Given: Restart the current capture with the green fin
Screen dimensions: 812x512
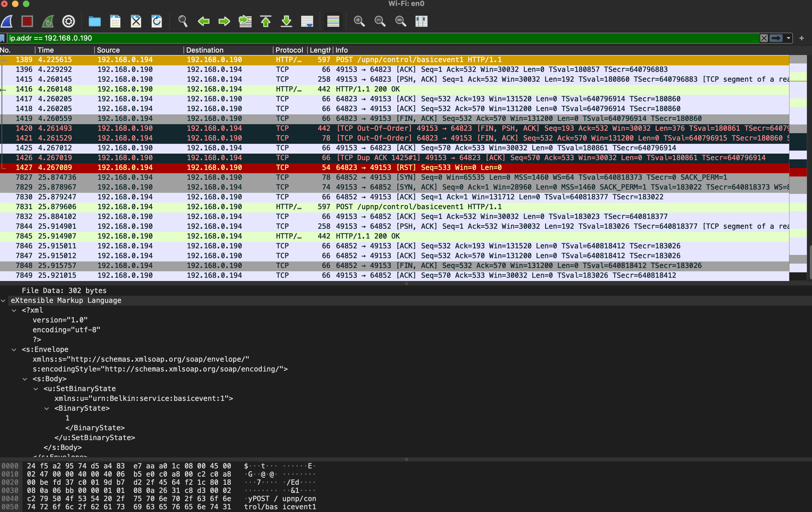Looking at the screenshot, I should click(x=48, y=21).
